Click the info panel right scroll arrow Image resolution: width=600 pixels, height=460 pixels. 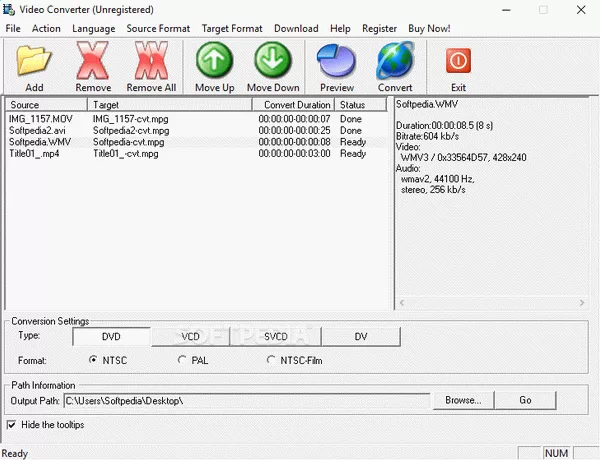point(582,303)
